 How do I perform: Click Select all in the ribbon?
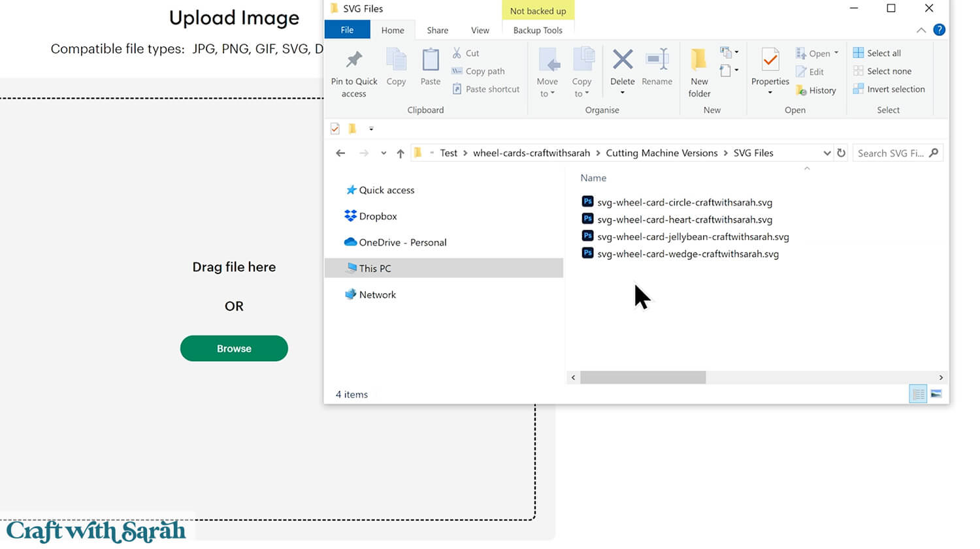pyautogui.click(x=883, y=53)
